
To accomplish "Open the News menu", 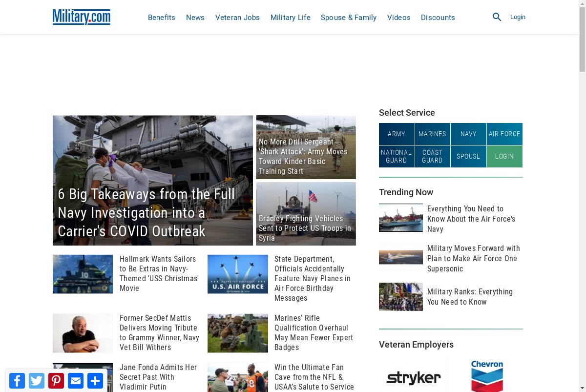I will coord(195,18).
